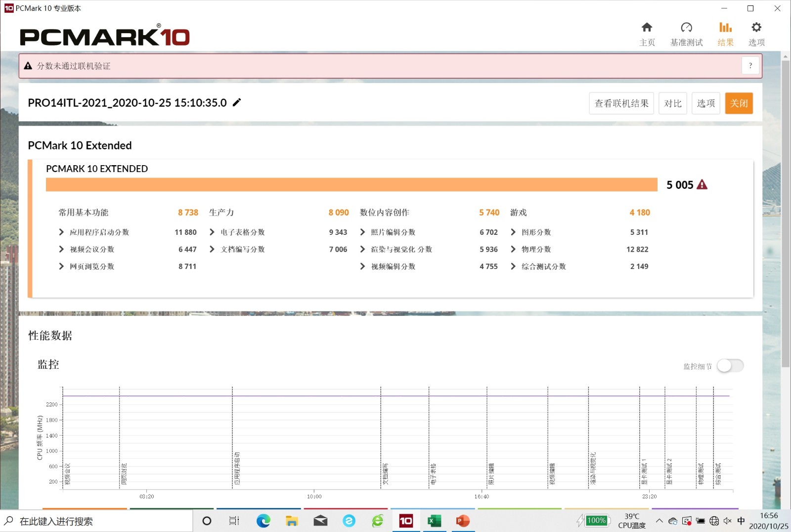Expand 物理分数 row
Viewport: 791px width, 532px height.
point(513,249)
